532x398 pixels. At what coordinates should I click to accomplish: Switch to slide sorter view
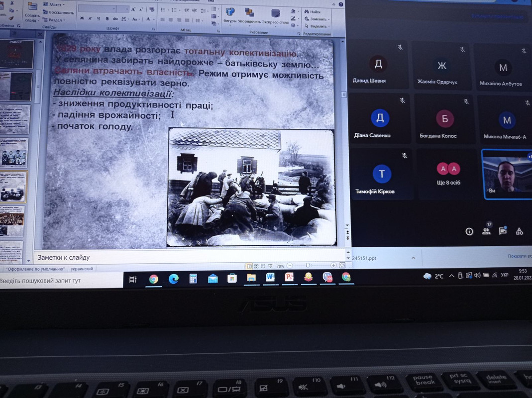tap(256, 266)
